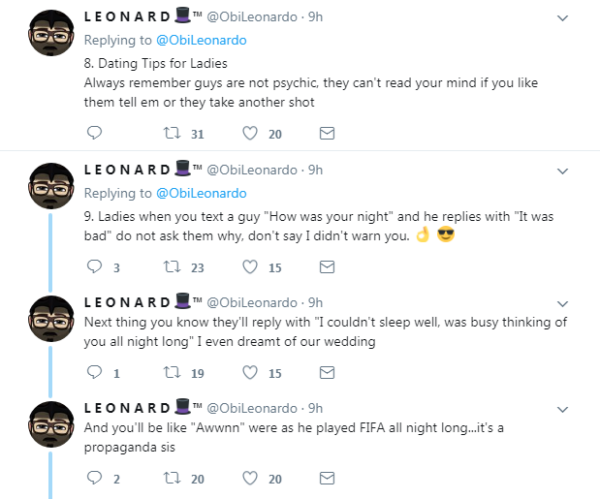Reply to the 'propaganda sis' tweet
Viewport: 600px width, 499px height.
(x=94, y=478)
